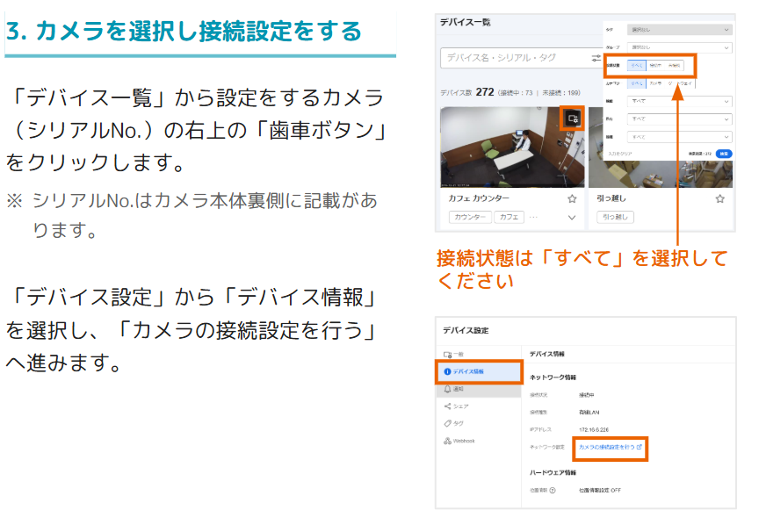Expand the カフェ カウンター card chevron
Image resolution: width=759 pixels, height=532 pixels.
pos(572,218)
